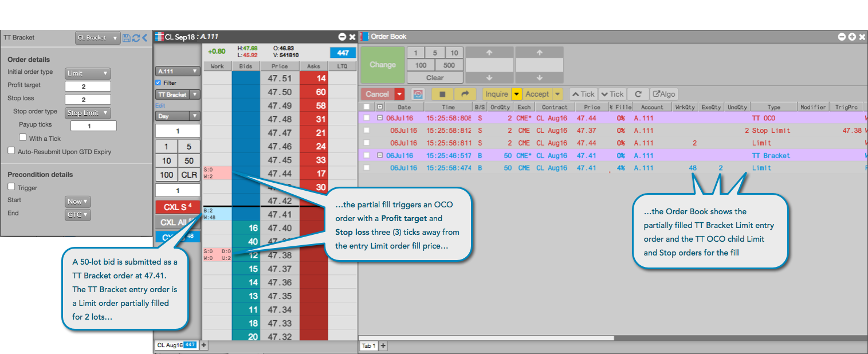Open the Stop order type dropdown
The width and height of the screenshot is (868, 354).
[88, 113]
